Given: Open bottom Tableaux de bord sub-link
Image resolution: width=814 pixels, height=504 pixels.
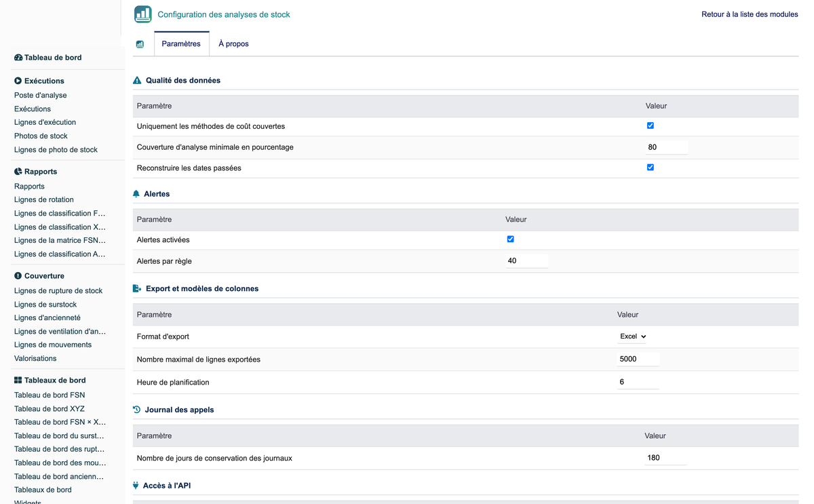Looking at the screenshot, I should pos(43,490).
